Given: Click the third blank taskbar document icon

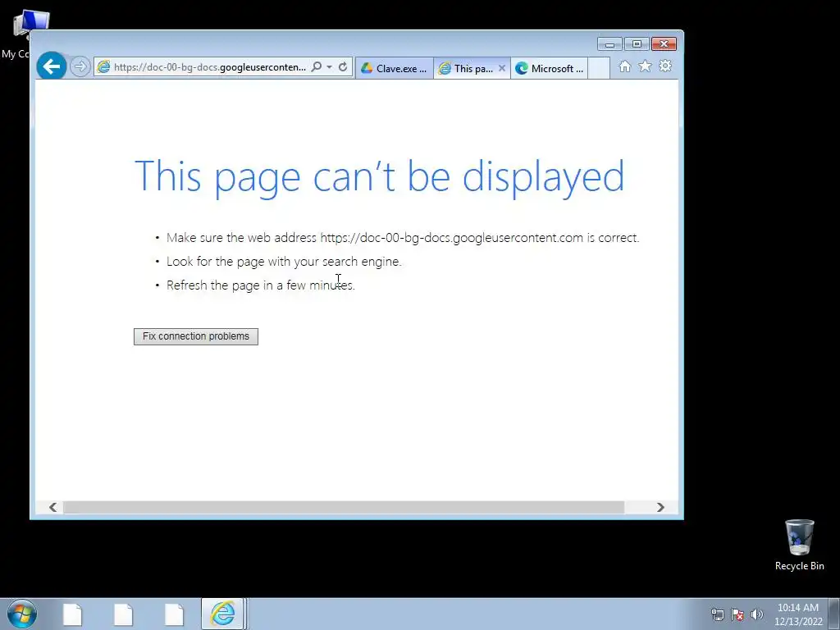Looking at the screenshot, I should (174, 614).
